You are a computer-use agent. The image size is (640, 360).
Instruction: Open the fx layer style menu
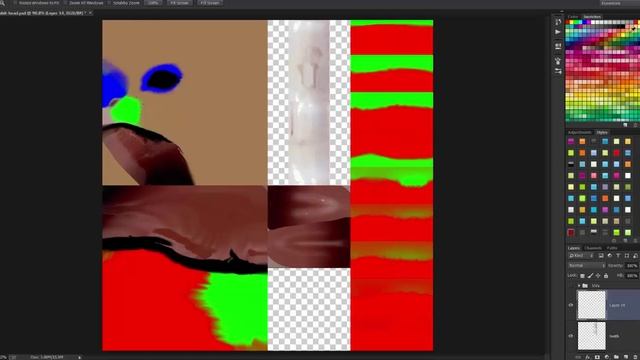pyautogui.click(x=588, y=357)
